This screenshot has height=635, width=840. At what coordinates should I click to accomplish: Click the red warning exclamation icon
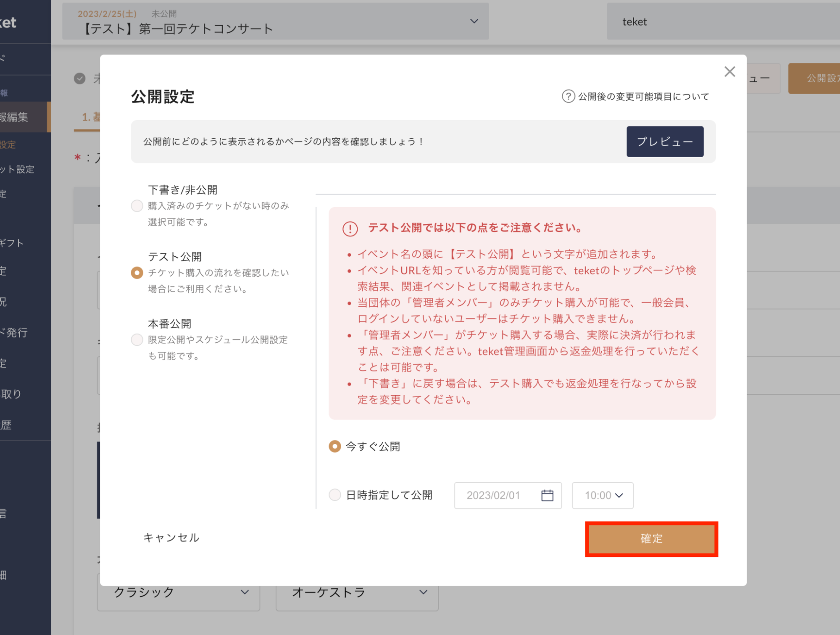[350, 229]
